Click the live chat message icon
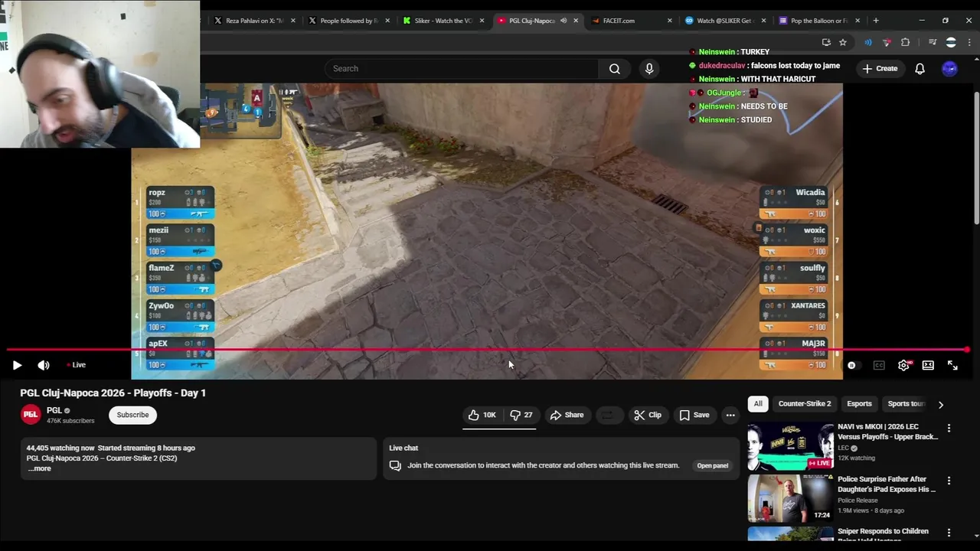980x551 pixels. [x=395, y=465]
